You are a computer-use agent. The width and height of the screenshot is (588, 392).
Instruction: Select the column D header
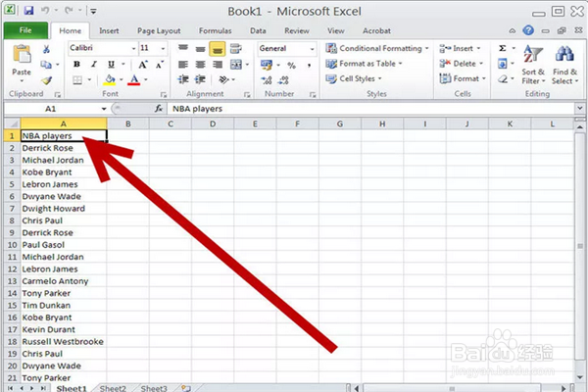pos(213,123)
